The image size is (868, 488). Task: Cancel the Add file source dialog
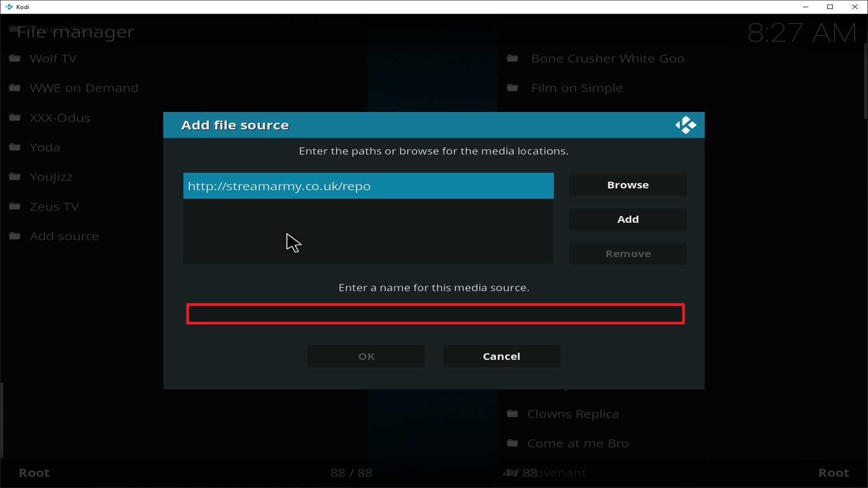tap(501, 356)
